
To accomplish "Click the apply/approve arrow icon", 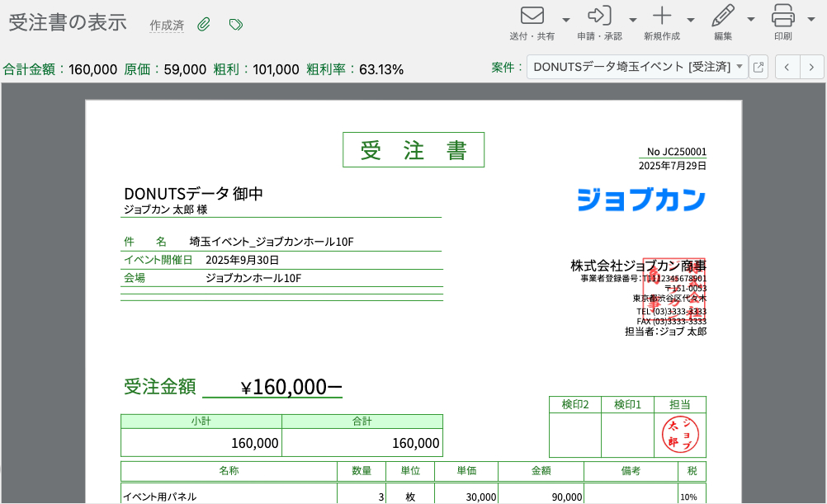I will (599, 16).
